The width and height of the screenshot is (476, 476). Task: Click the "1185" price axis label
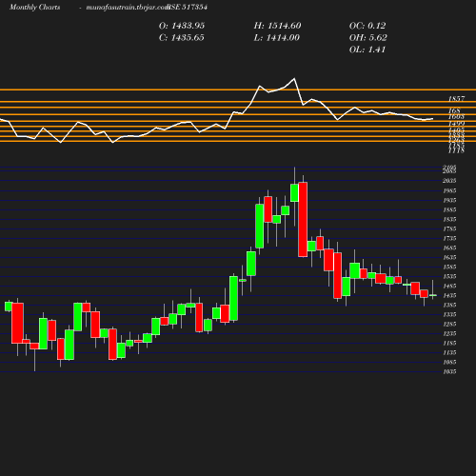[449, 343]
